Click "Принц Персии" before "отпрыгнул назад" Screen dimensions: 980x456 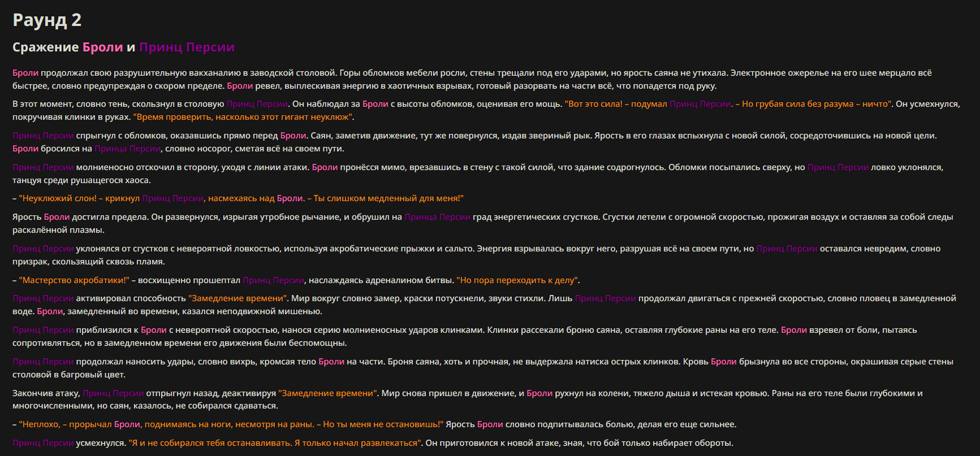(x=113, y=393)
